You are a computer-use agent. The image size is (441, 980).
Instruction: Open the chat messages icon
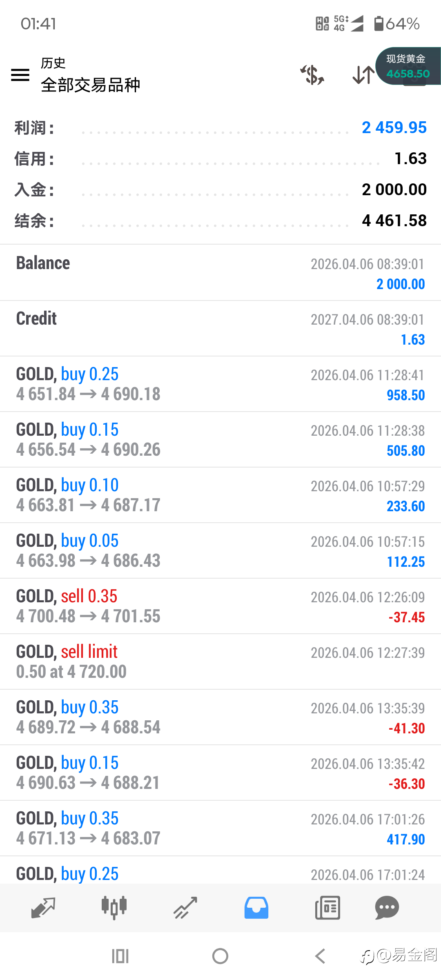387,908
